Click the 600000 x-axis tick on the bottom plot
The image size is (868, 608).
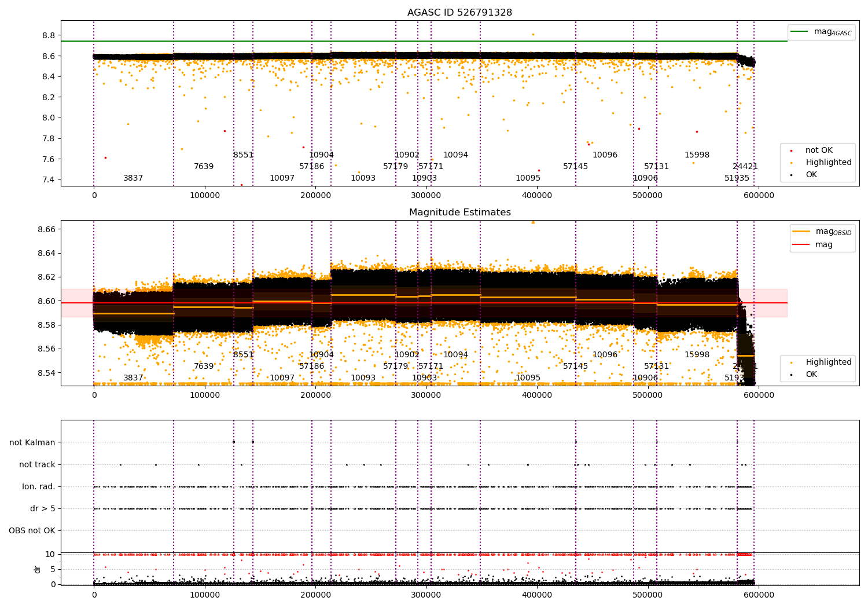coord(759,595)
